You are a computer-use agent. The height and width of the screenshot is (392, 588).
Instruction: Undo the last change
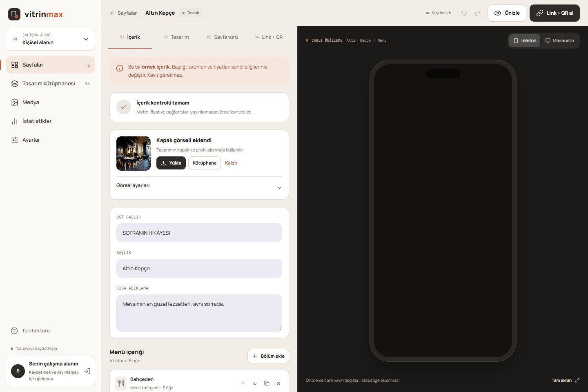click(464, 13)
